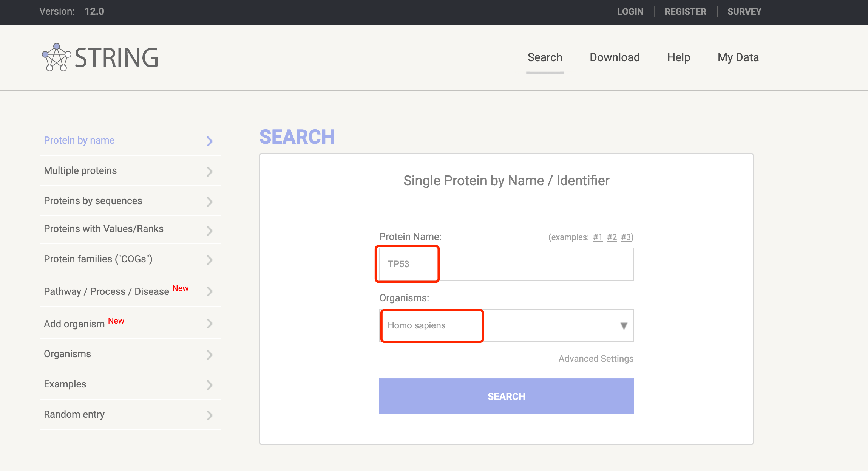Click the SEARCH page heading

tap(297, 137)
